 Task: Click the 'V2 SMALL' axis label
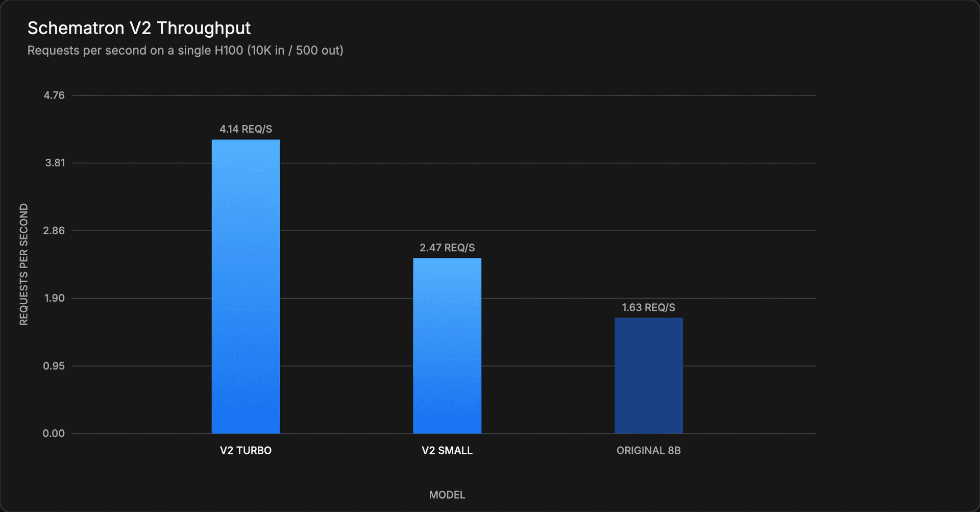point(447,450)
